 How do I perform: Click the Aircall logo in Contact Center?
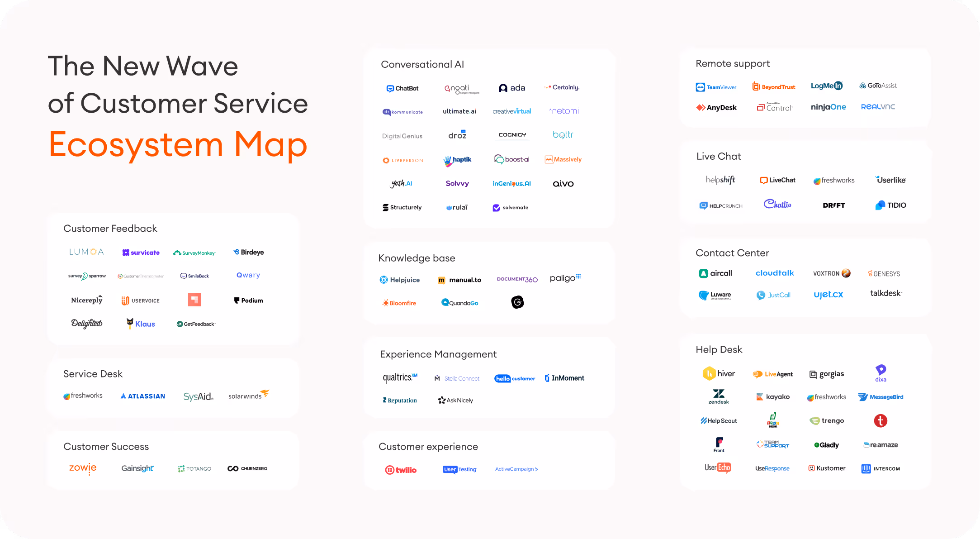(x=715, y=273)
